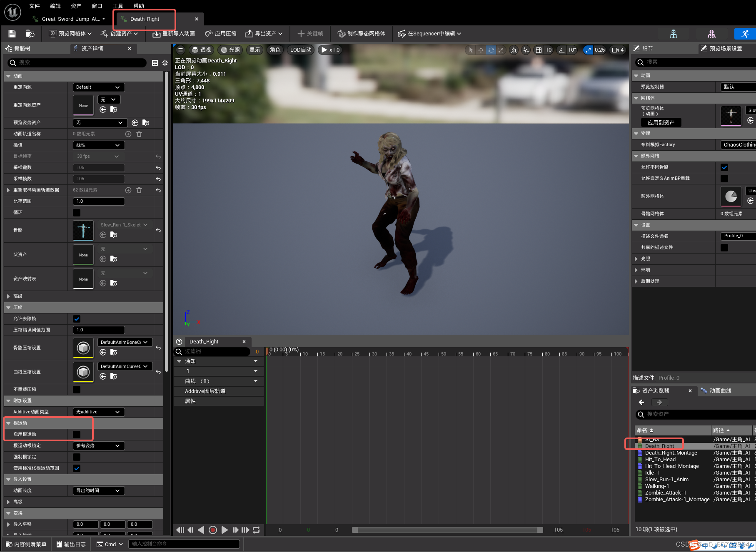Open the Output Log
This screenshot has width=756, height=552.
click(x=71, y=545)
